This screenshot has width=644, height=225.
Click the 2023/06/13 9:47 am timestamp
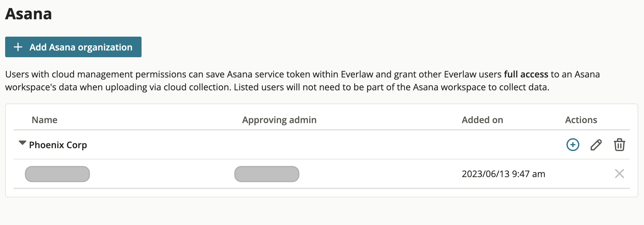click(x=503, y=174)
